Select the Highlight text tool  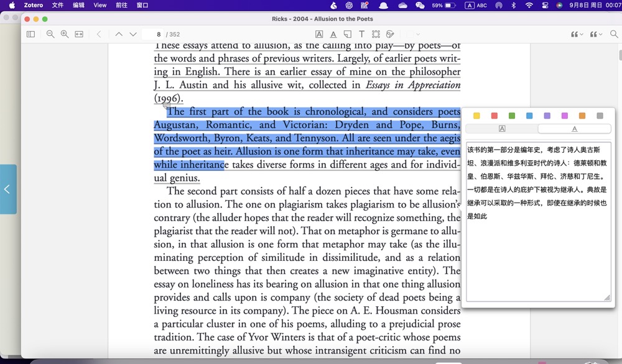[x=319, y=34]
